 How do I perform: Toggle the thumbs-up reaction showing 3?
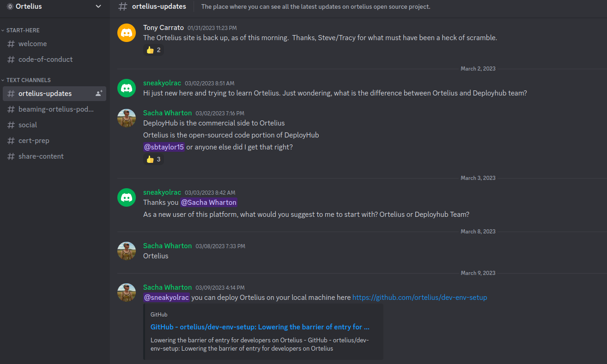tap(153, 159)
